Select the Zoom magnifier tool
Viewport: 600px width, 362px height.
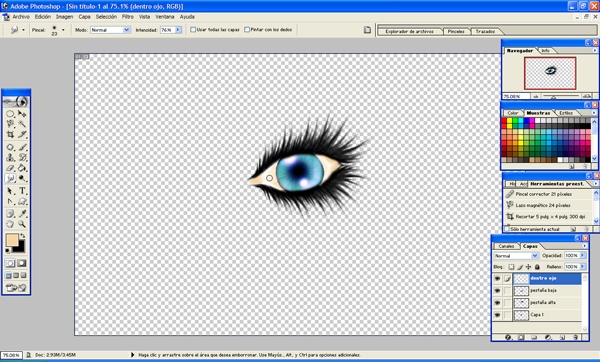(x=22, y=224)
